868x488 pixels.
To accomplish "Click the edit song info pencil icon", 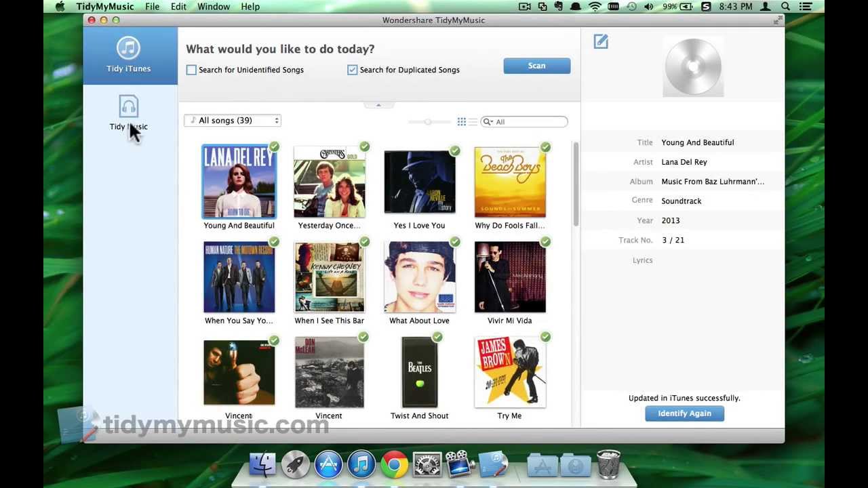I will [601, 42].
